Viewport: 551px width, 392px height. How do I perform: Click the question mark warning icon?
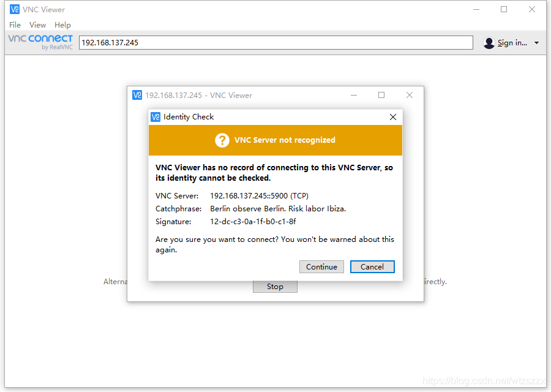pyautogui.click(x=222, y=140)
